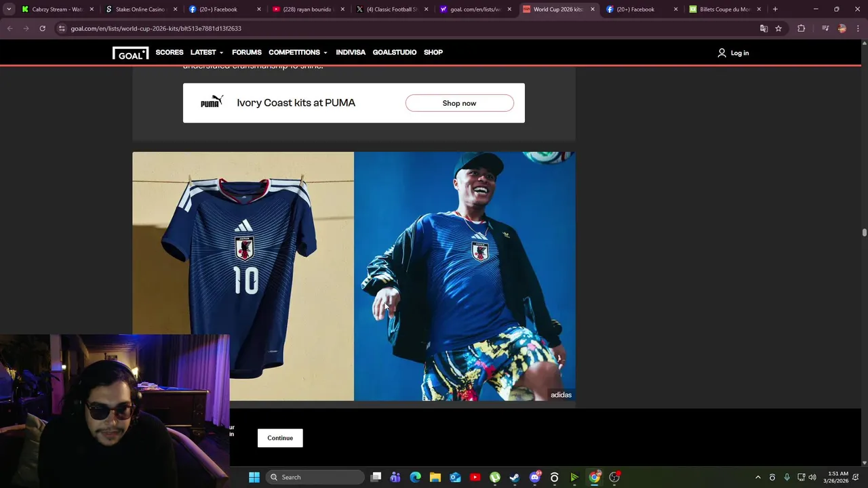Viewport: 868px width, 488px height.
Task: Open Steam from the taskbar
Action: [x=515, y=477]
